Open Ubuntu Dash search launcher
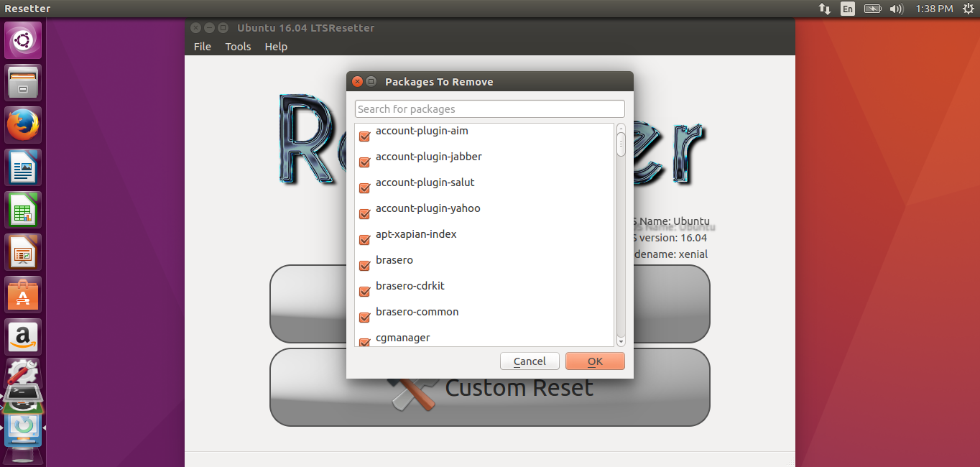This screenshot has width=980, height=467. (24, 40)
